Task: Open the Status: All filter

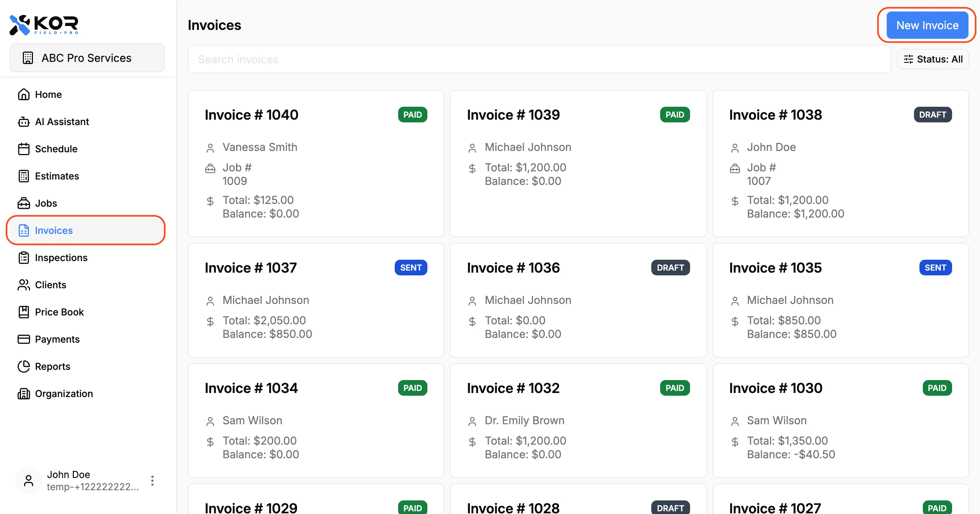Action: (932, 59)
